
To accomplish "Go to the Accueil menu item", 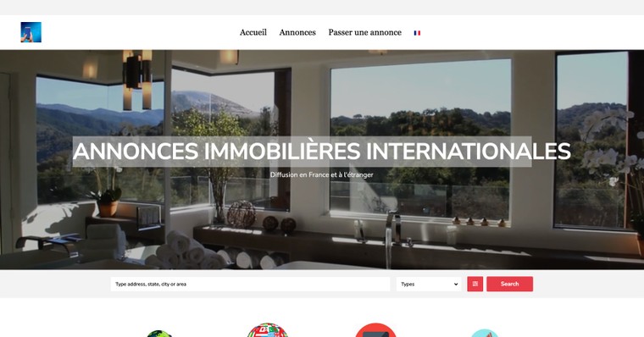I will pos(253,32).
